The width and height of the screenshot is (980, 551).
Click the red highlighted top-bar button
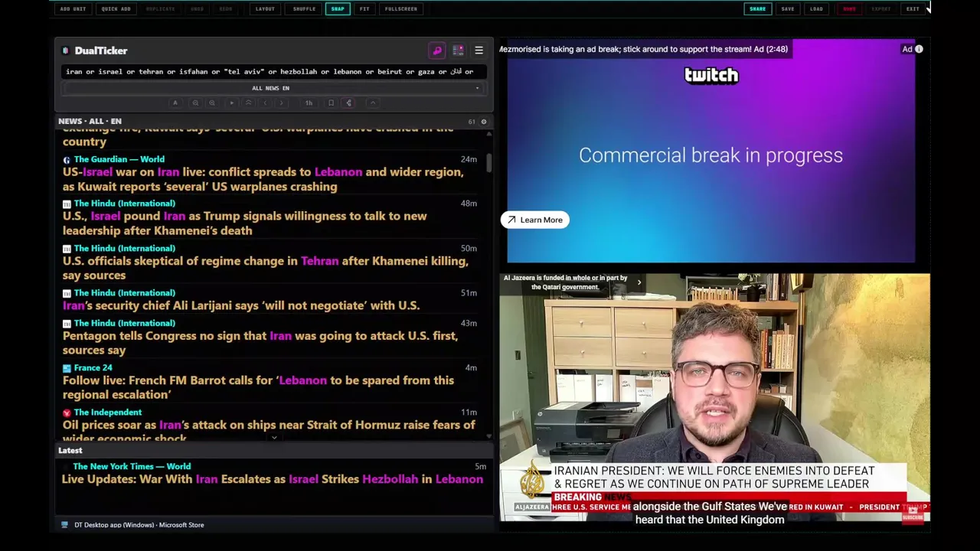click(849, 9)
